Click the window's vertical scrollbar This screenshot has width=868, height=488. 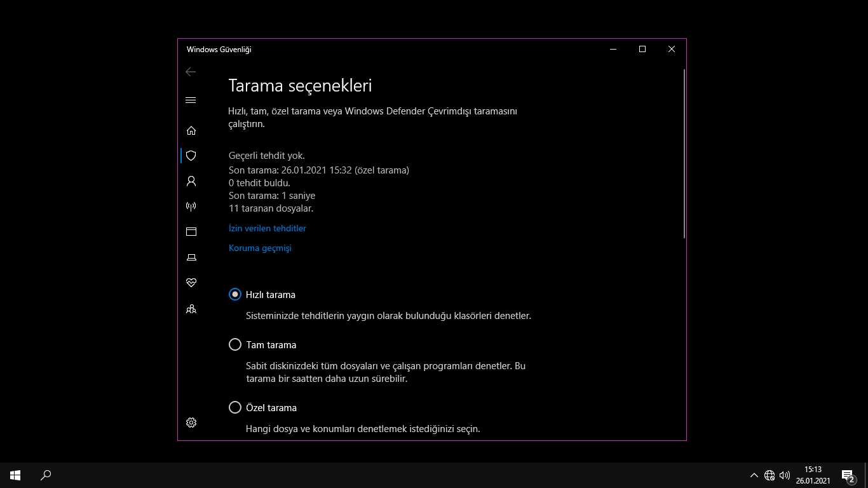coord(684,153)
